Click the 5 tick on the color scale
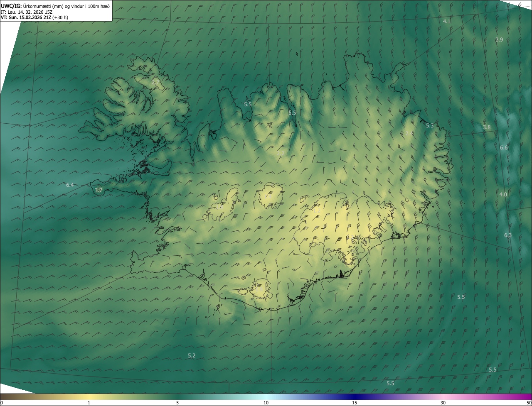Viewport: 532px width, 406px height. [177, 403]
